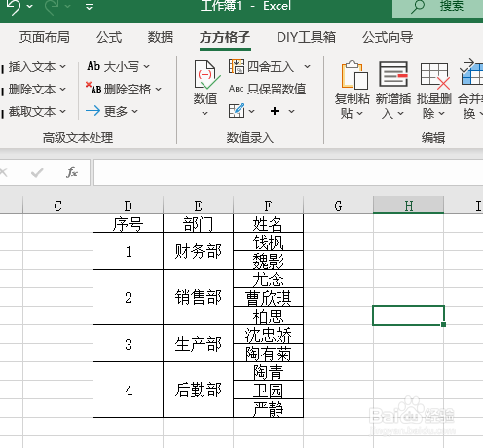Switch to the 页面布局 tab
The height and width of the screenshot is (448, 483).
(x=45, y=37)
